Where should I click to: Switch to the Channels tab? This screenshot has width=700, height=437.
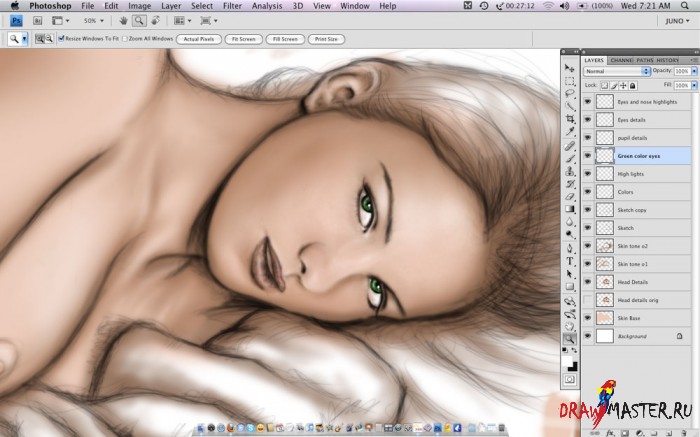pos(621,60)
